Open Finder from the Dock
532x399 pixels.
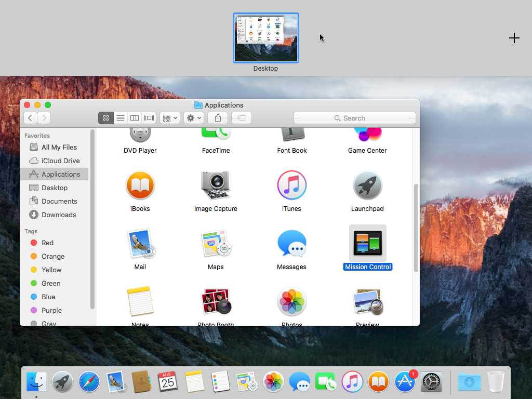point(36,381)
